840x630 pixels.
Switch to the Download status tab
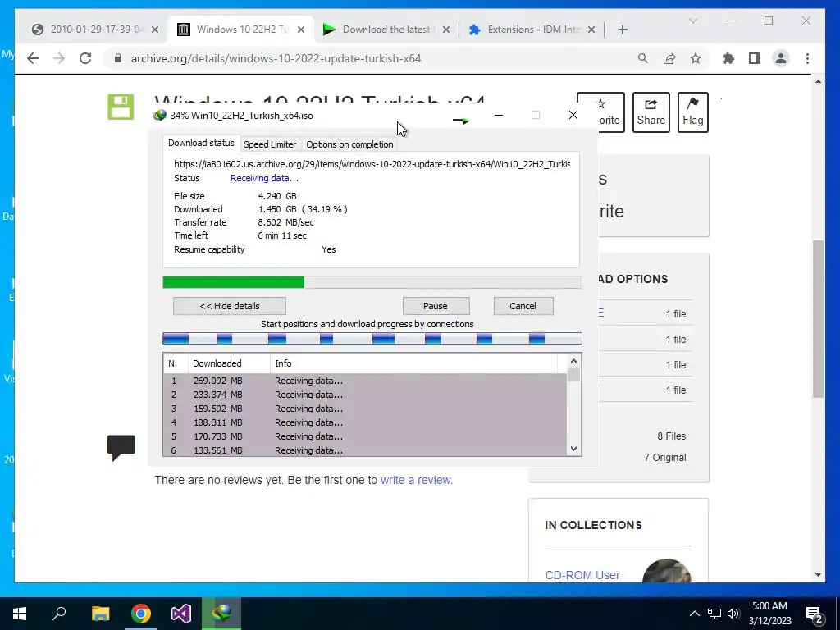coord(201,143)
